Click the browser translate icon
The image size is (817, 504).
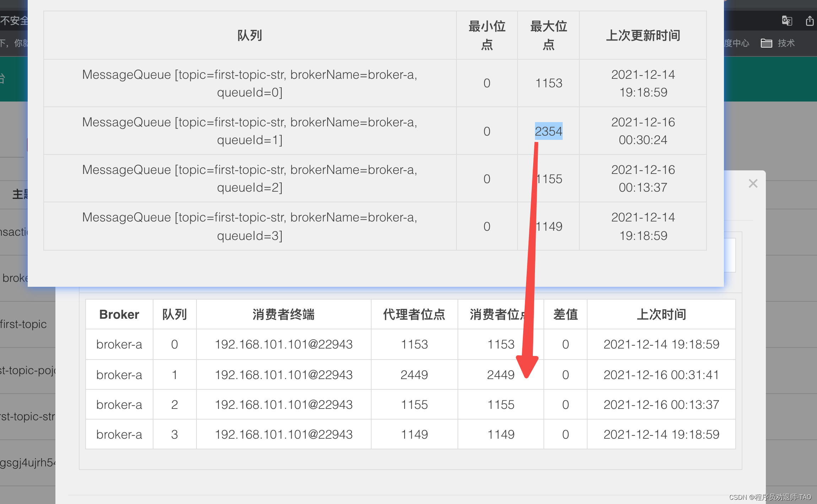(787, 21)
